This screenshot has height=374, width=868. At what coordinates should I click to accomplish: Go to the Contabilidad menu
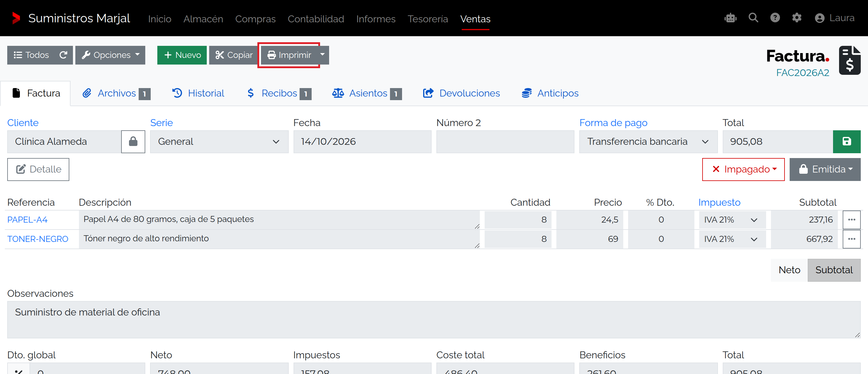pyautogui.click(x=316, y=19)
